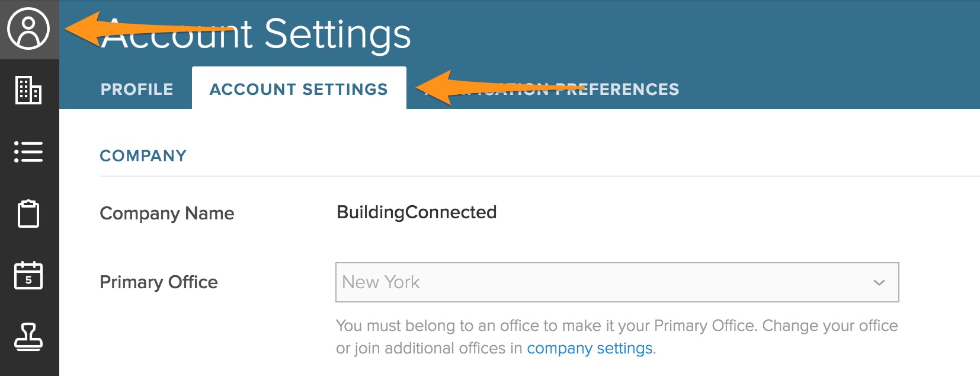The width and height of the screenshot is (980, 376).
Task: Follow the company settings link
Action: coord(590,348)
